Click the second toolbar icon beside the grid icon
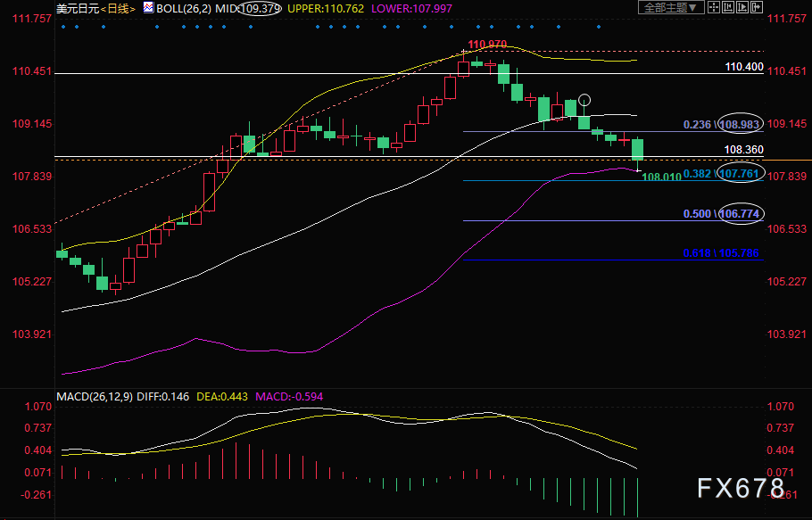This screenshot has width=812, height=520. [x=729, y=7]
